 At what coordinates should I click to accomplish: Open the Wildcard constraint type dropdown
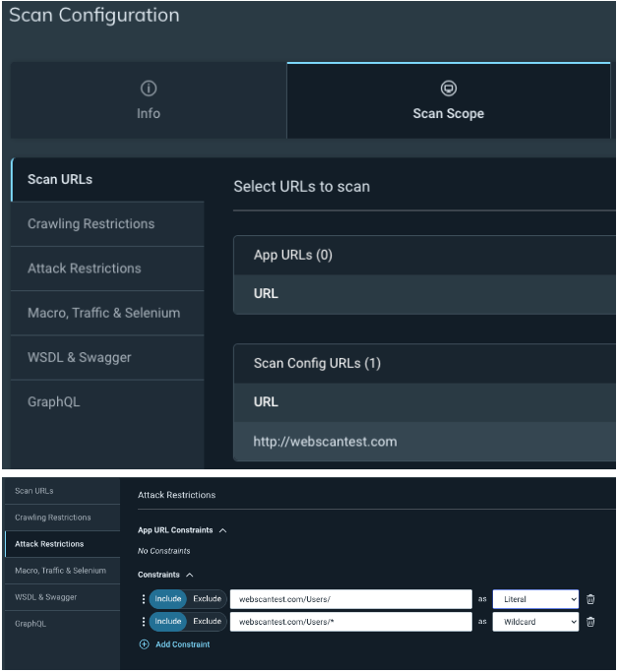click(x=536, y=622)
